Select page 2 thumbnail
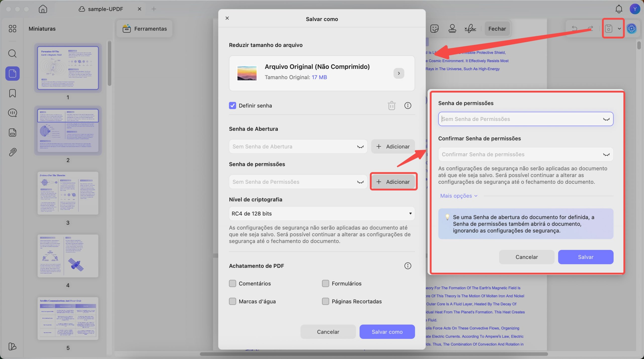The image size is (644, 359). [68, 130]
